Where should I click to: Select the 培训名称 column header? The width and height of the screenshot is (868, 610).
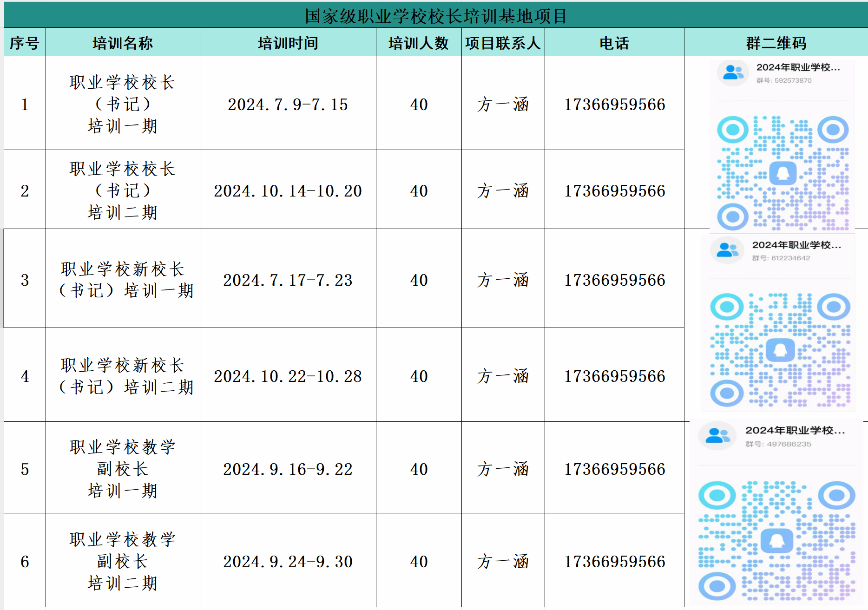point(123,43)
